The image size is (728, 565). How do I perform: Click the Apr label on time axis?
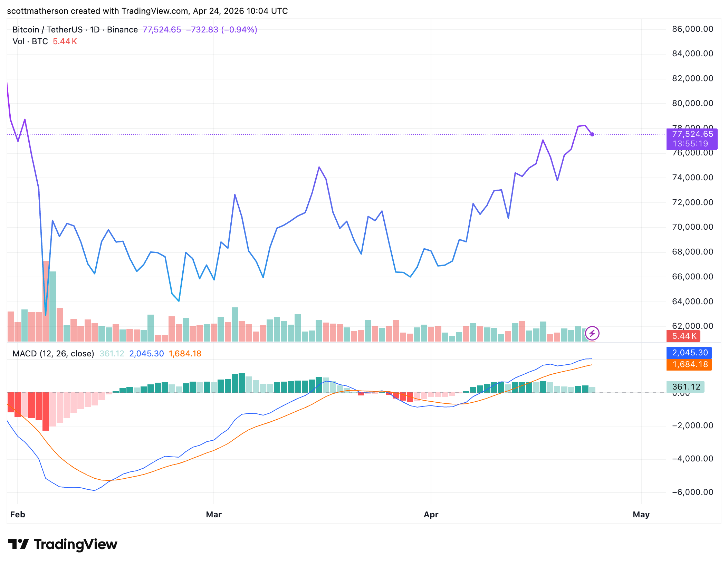[x=431, y=515]
